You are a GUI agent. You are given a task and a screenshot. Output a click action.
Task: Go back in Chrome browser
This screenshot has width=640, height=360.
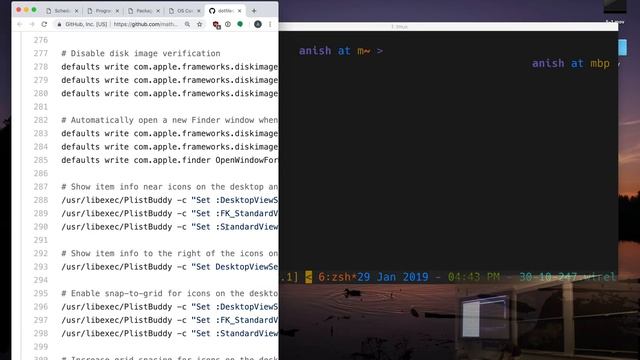click(20, 24)
